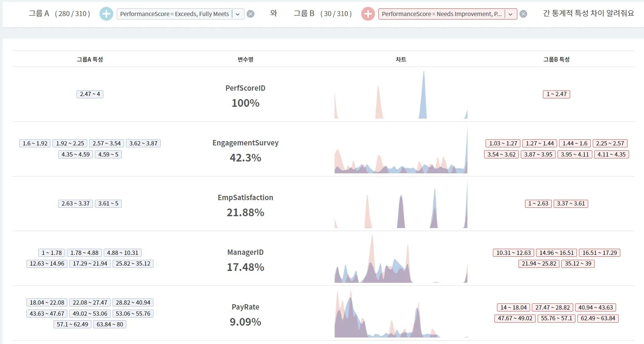Image resolution: width=644 pixels, height=344 pixels.
Task: Click the 변수명 column header
Action: tap(245, 59)
